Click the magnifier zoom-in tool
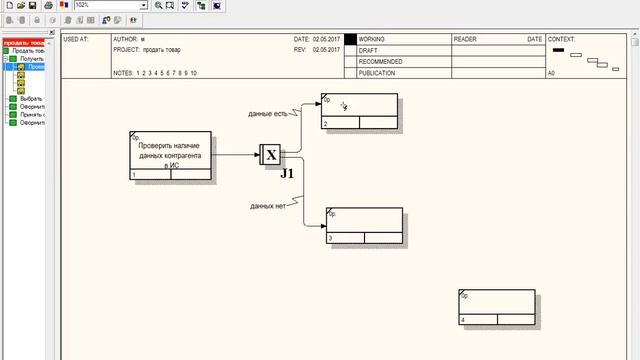This screenshot has width=640, height=360. tap(158, 5)
